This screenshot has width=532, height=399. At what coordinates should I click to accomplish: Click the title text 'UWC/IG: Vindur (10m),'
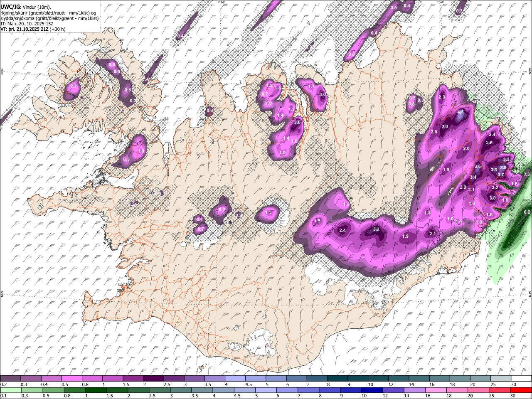[25, 7]
